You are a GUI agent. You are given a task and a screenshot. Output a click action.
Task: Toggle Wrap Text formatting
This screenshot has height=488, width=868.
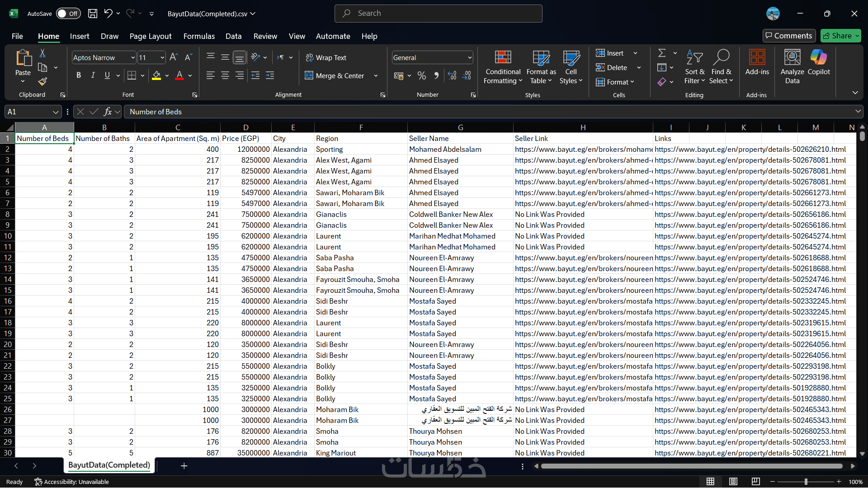coord(326,58)
